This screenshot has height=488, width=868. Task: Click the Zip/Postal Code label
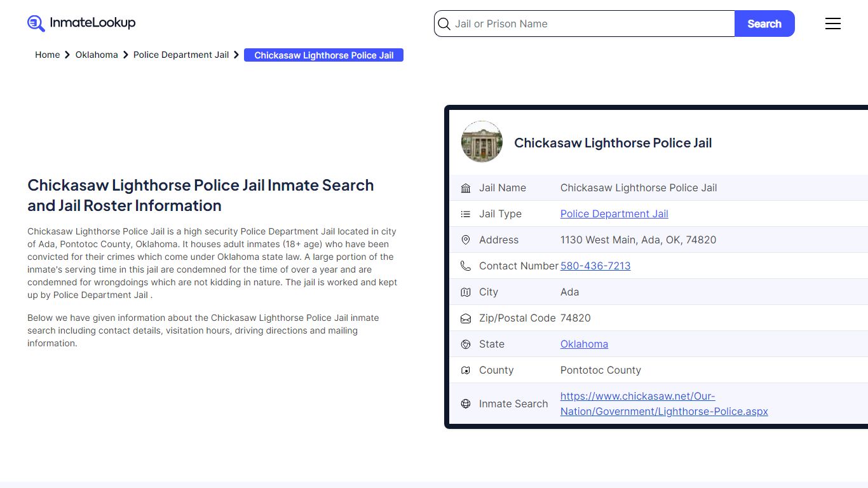pos(517,318)
